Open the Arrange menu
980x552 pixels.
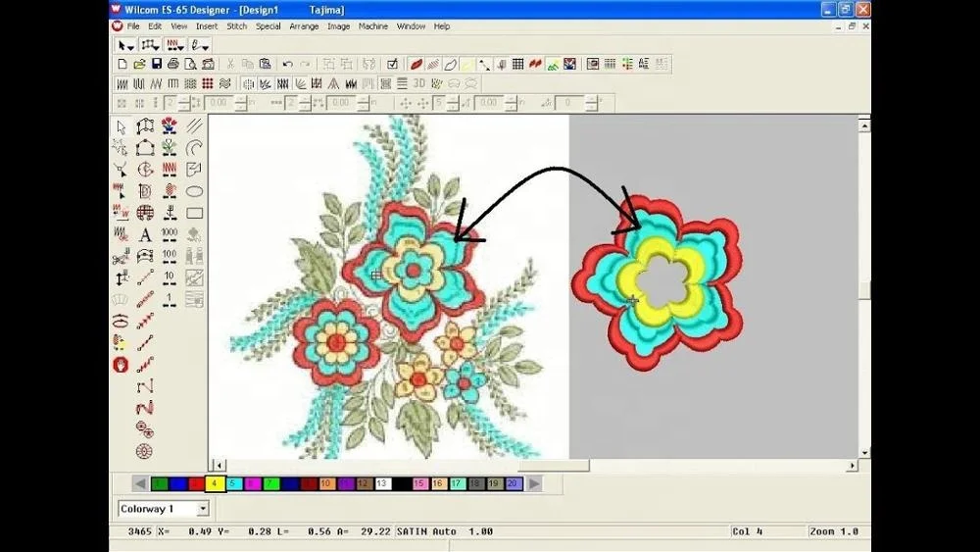(304, 26)
